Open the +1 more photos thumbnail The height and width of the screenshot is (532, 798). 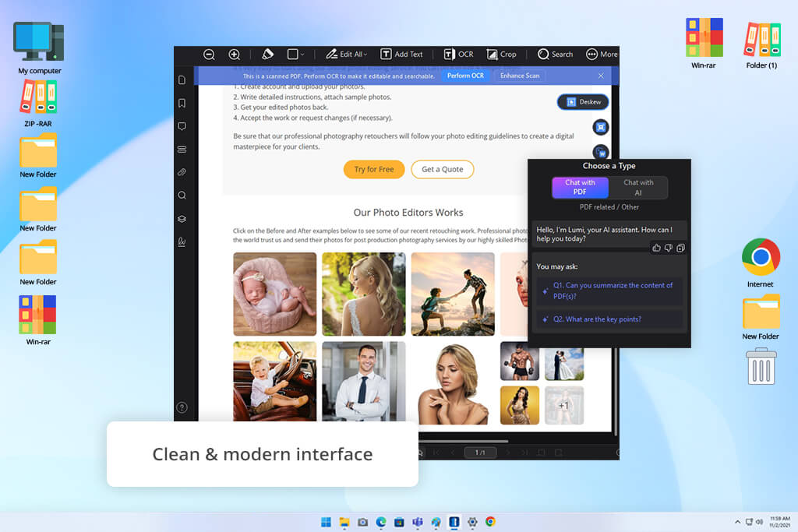[564, 405]
